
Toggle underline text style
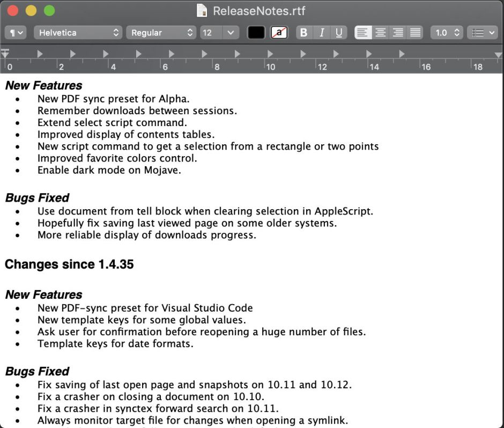339,33
